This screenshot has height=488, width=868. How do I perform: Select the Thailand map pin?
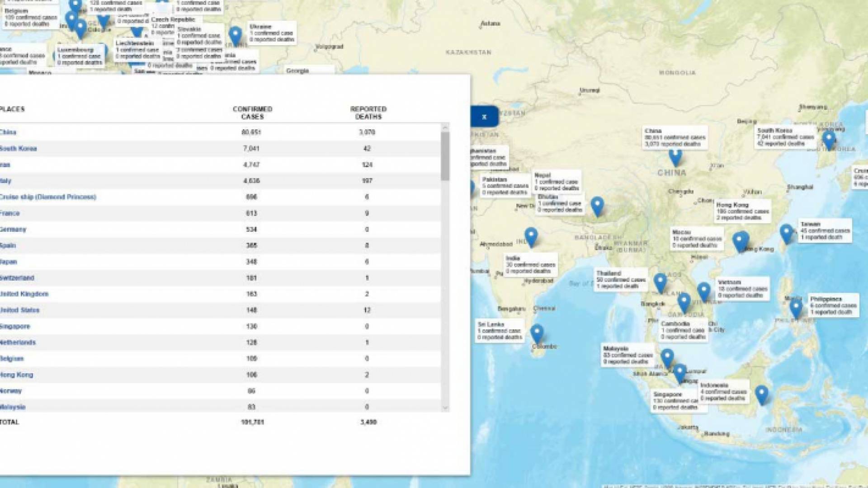coord(660,282)
